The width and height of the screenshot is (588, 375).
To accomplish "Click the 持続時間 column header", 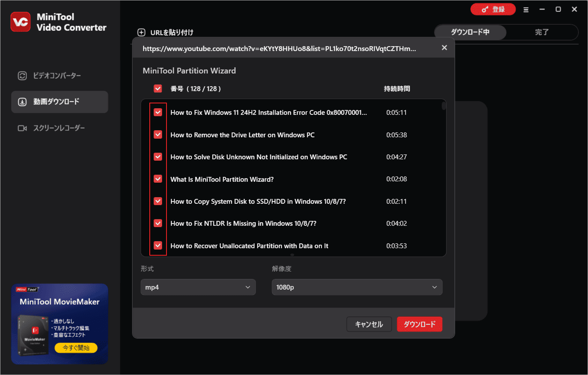I will (x=397, y=88).
